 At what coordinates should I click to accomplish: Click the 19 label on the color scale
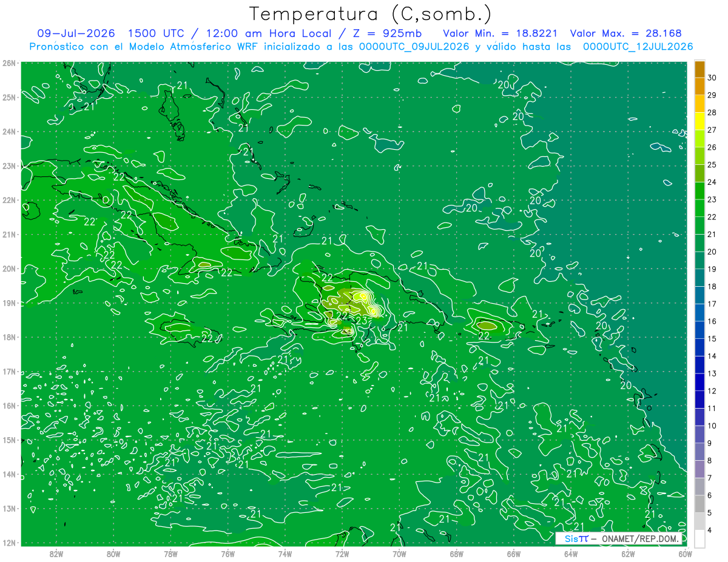[x=712, y=269]
